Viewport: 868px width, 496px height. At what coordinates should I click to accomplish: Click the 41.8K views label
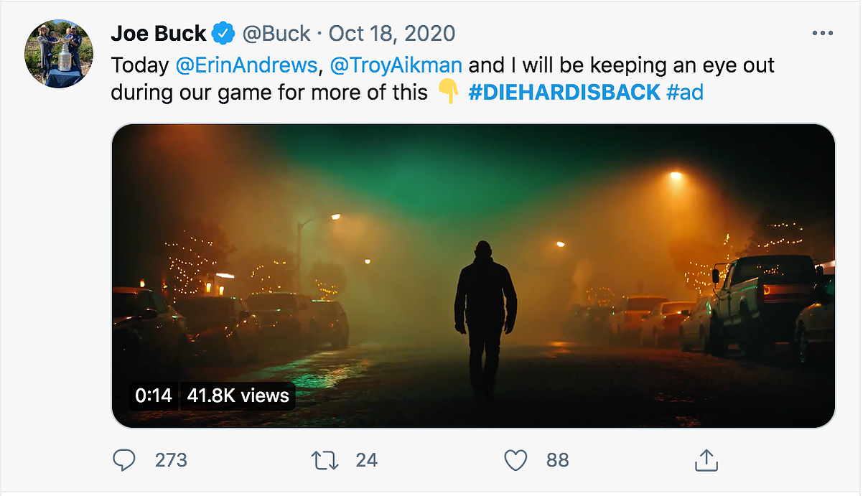[x=238, y=396]
